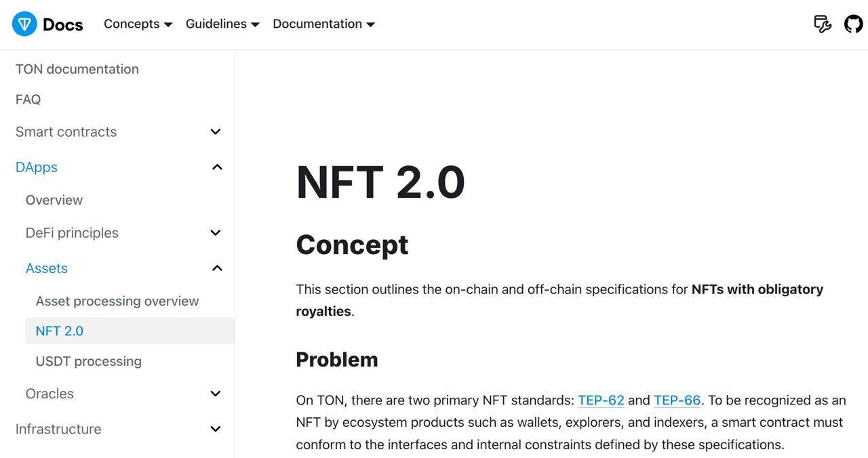Open the edit tools icon in header
Screen dimensions: 868x458
pos(823,24)
